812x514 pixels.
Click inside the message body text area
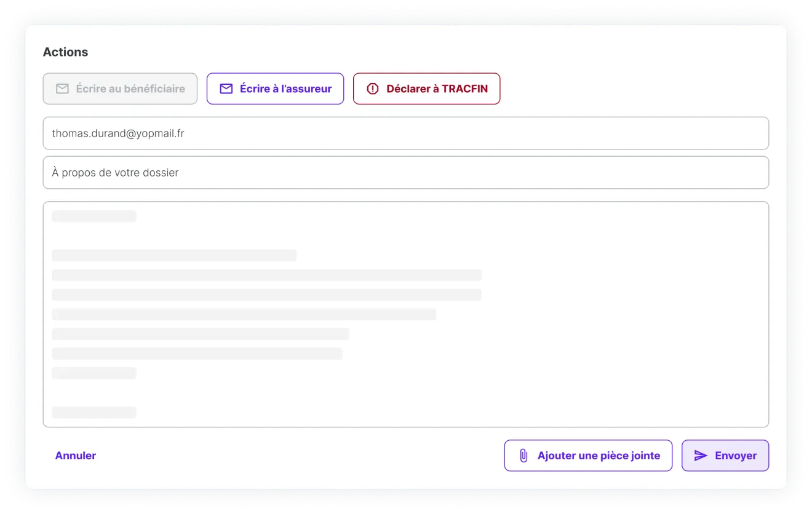[406, 314]
